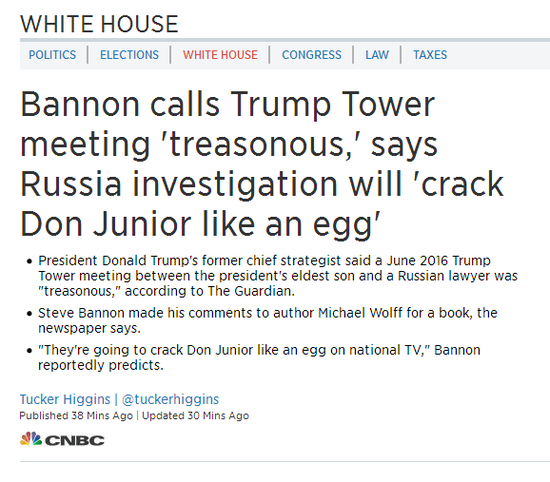Open the Politics tab
Image resolution: width=550 pixels, height=482 pixels.
[x=52, y=55]
